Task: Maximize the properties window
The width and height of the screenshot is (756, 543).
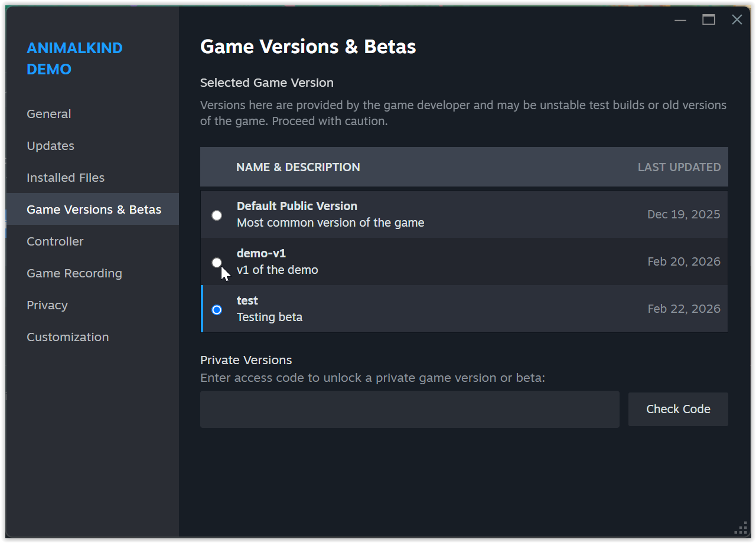Action: coord(709,19)
